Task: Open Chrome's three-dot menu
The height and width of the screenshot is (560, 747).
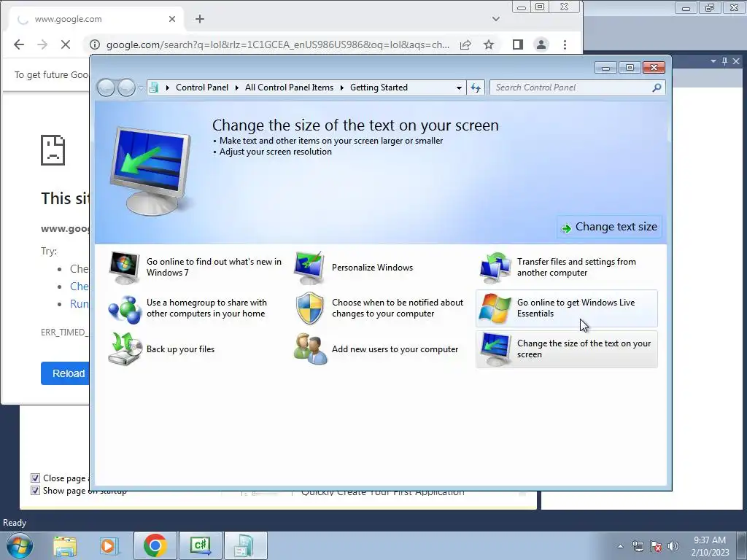Action: (565, 44)
